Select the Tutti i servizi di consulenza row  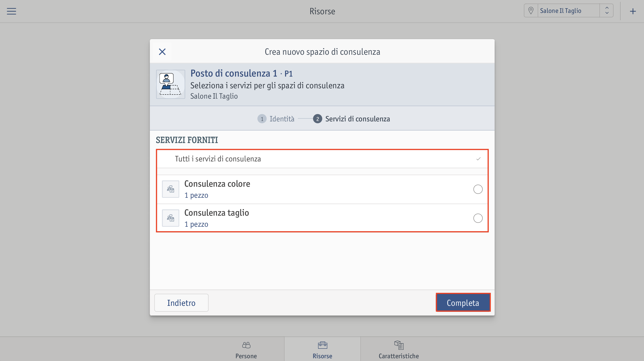322,159
